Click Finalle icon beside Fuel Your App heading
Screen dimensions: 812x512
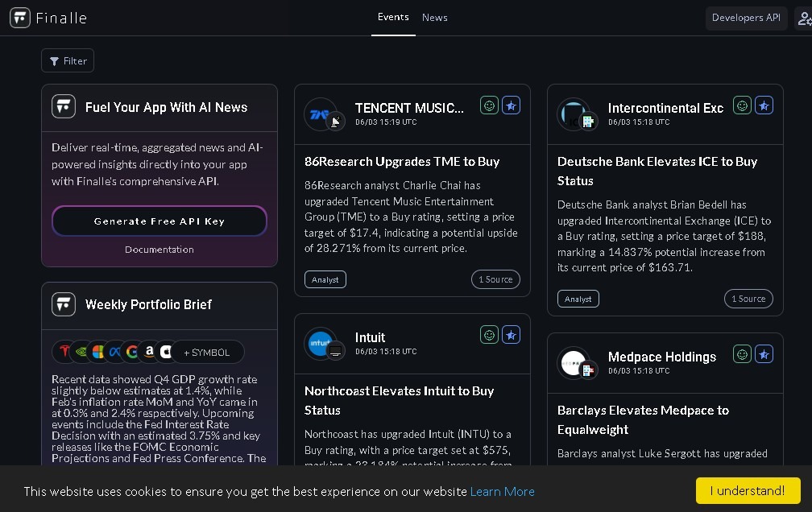(x=64, y=106)
